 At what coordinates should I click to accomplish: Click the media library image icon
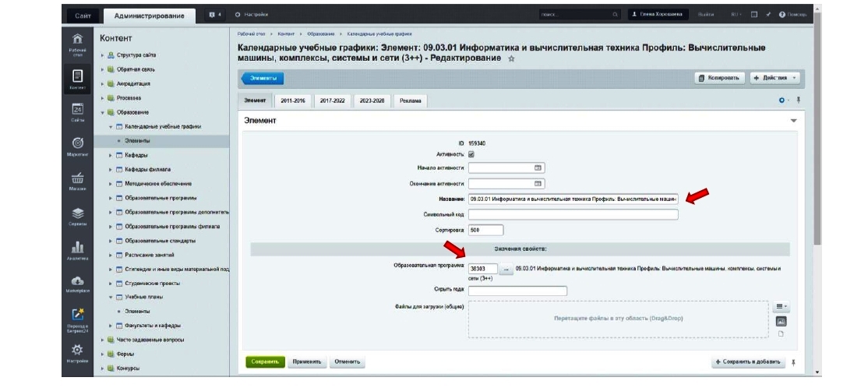[781, 321]
